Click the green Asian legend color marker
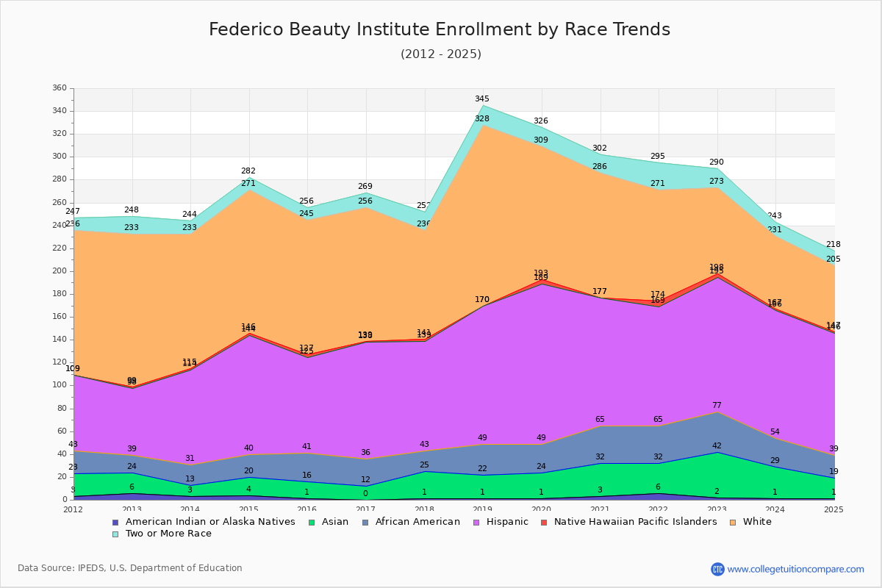This screenshot has width=882, height=588. (x=310, y=522)
